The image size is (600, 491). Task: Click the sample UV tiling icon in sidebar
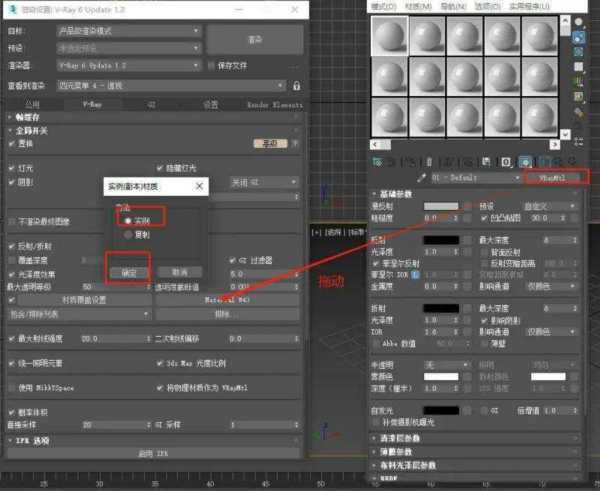(579, 67)
